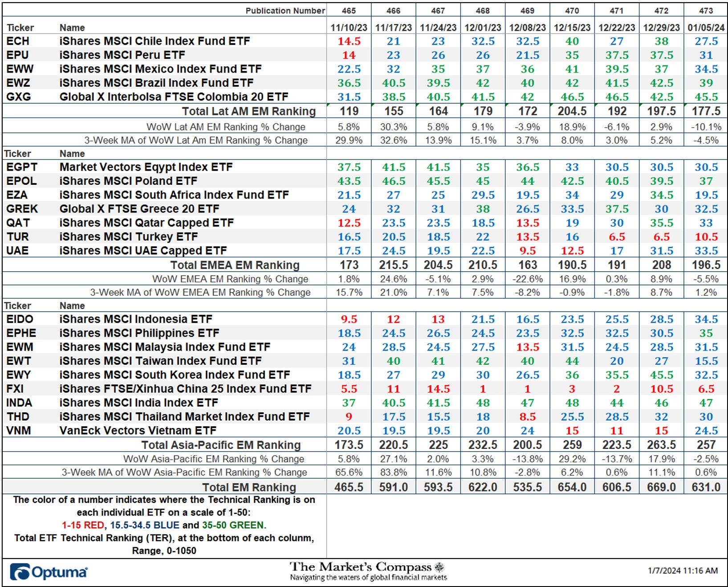728x587 pixels.
Task: Click the Range, 0-1050 note
Action: pos(164,551)
